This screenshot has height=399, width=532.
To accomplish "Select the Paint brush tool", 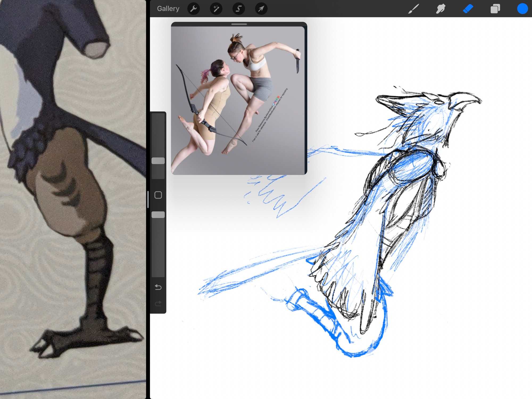I will pos(414,9).
